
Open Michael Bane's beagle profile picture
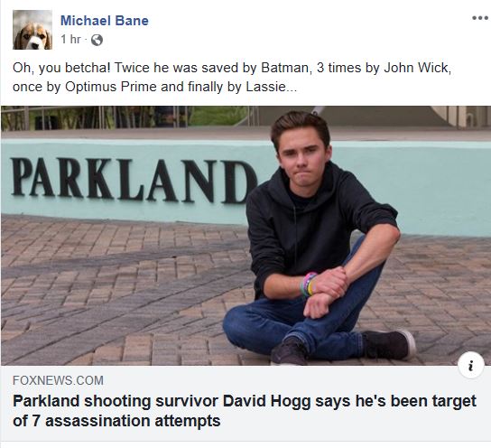coord(32,30)
